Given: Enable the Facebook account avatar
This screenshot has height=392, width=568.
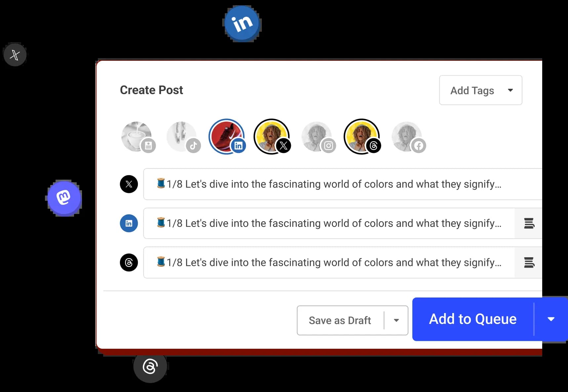Looking at the screenshot, I should pos(409,137).
